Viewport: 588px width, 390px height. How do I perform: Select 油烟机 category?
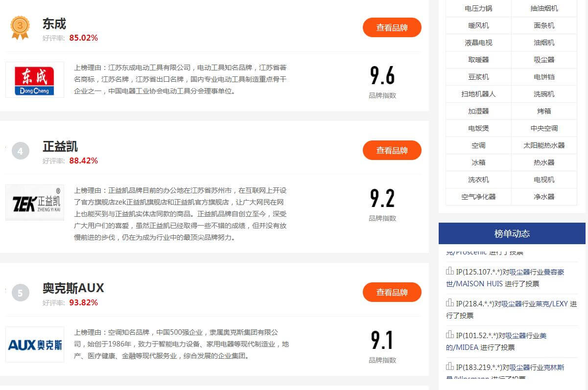[x=544, y=43]
